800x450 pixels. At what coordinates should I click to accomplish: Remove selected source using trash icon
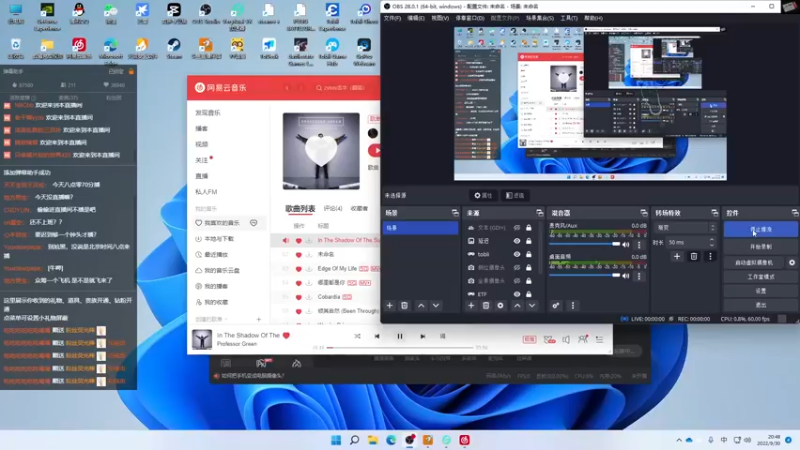click(x=486, y=305)
